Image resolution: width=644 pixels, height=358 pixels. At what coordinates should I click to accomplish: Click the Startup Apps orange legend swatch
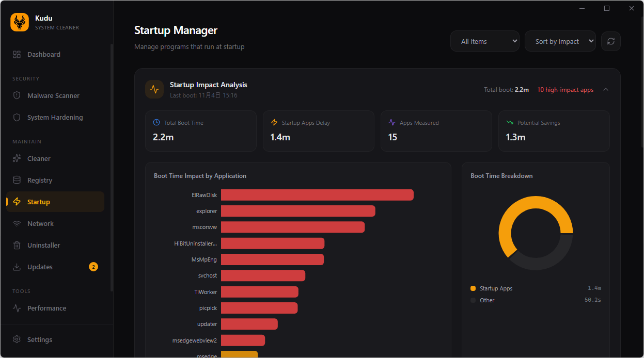click(x=473, y=288)
